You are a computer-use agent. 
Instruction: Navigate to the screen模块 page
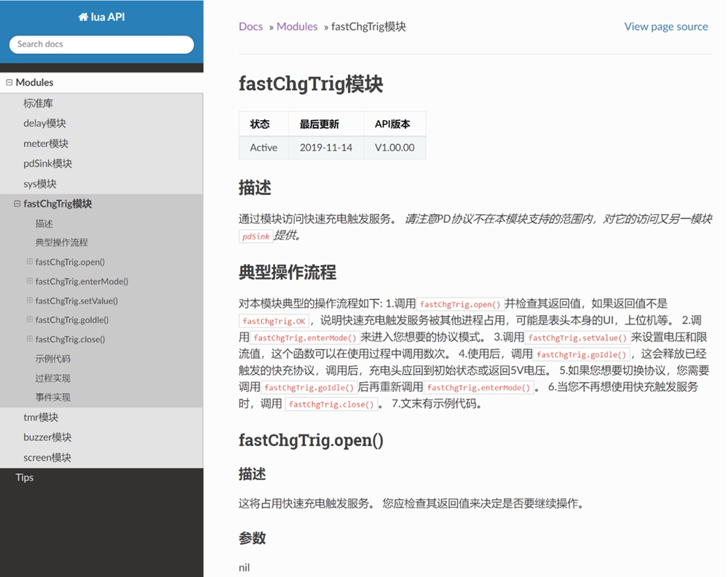(47, 458)
